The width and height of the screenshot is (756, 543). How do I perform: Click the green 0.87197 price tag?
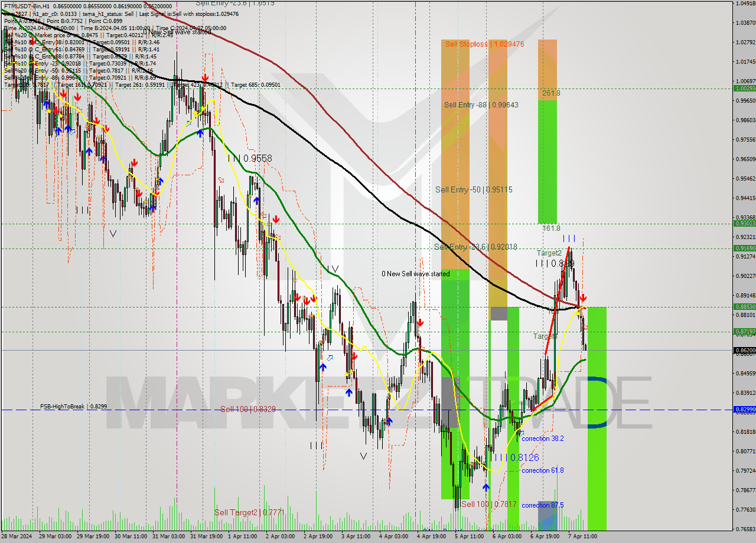744,332
